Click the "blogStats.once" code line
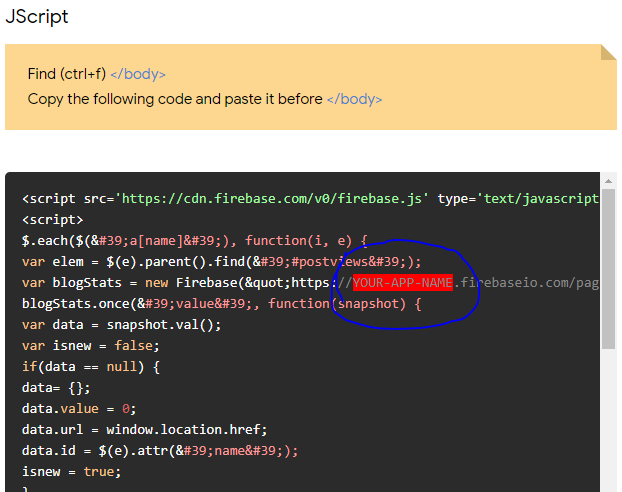Viewport: 622px width, 492px height. (x=221, y=304)
